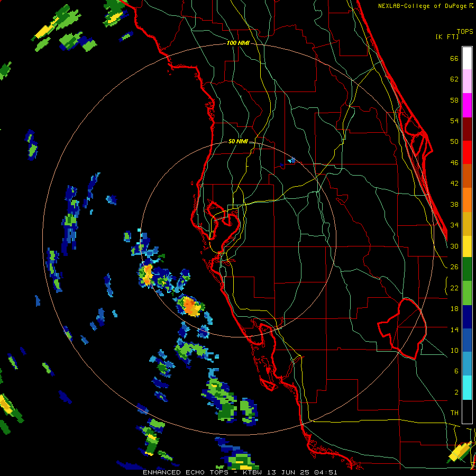Click the 13 JUN 25 date stamp
Image resolution: width=476 pixels, height=476 pixels.
288,472
